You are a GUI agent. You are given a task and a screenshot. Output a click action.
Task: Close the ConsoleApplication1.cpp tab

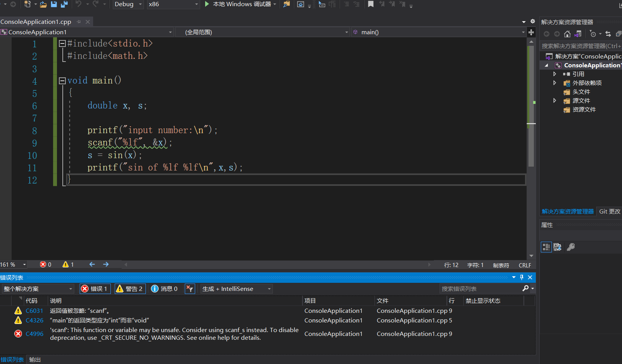88,22
